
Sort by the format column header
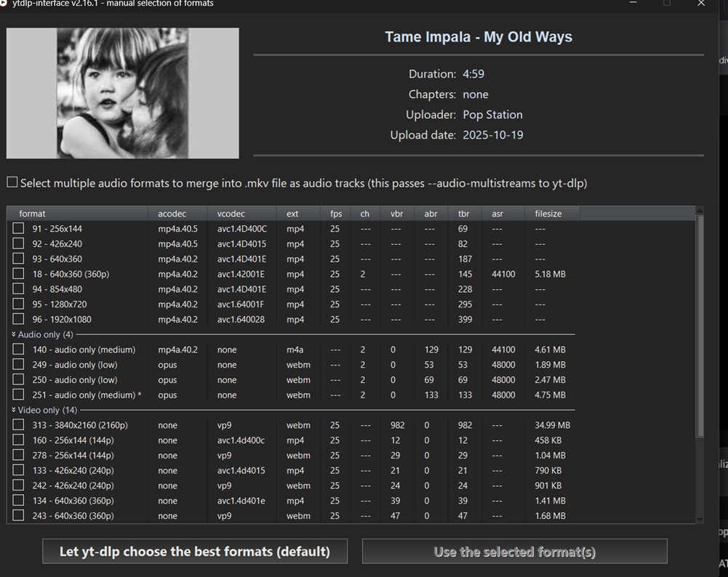(78, 214)
